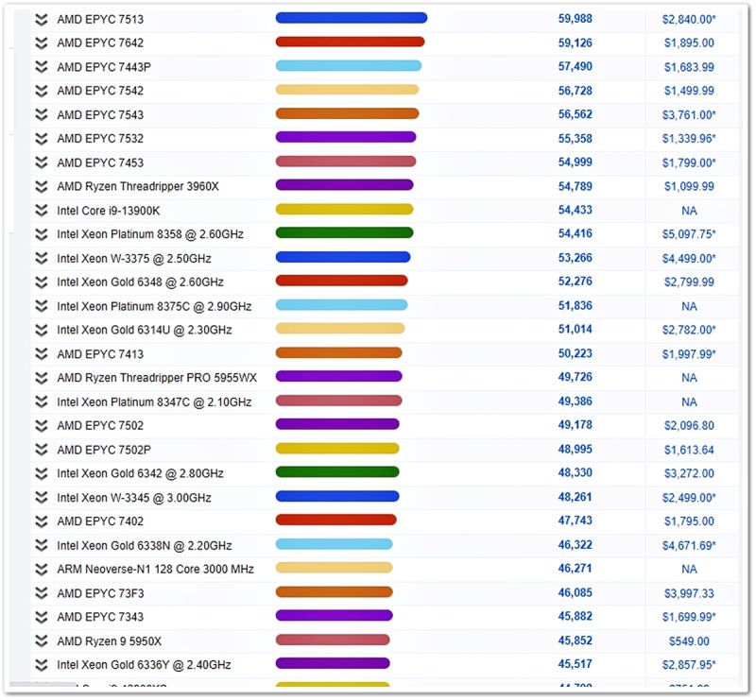Open Intel Xeon Platinum 8375C @ 2.90GHz link
756x700 pixels.
pos(154,306)
